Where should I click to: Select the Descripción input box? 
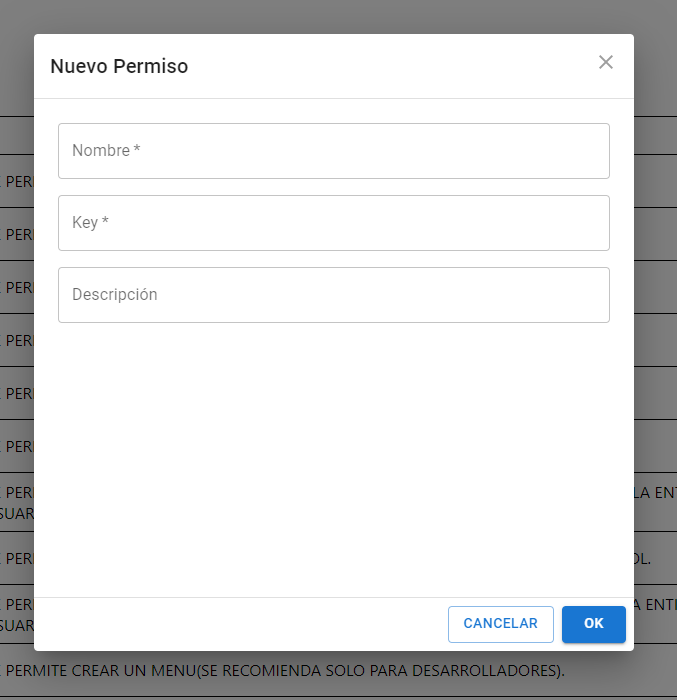pos(333,295)
